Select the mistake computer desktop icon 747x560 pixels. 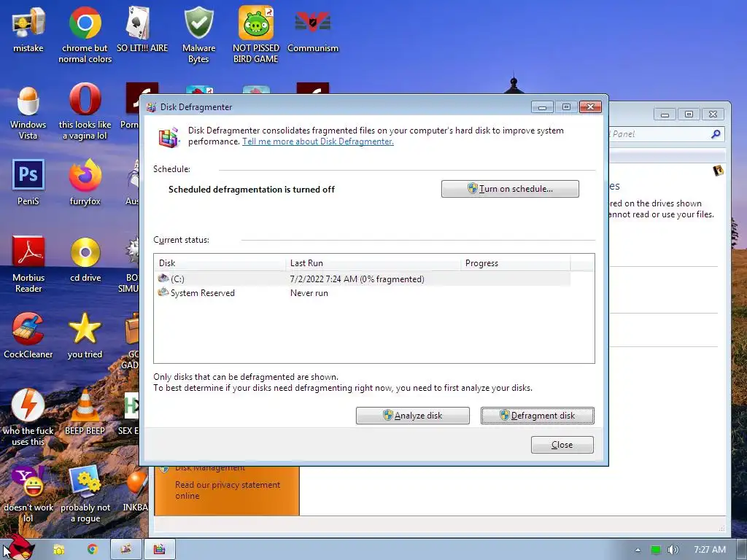pyautogui.click(x=28, y=29)
